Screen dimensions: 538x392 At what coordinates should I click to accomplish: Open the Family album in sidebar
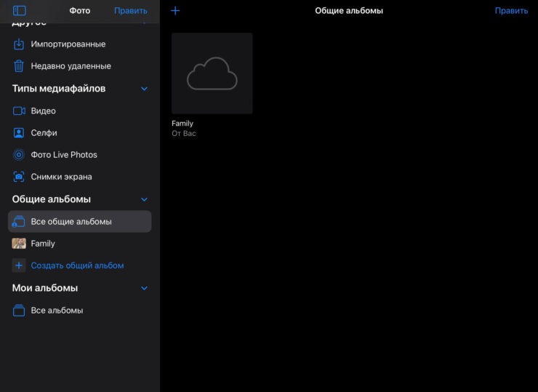[43, 244]
